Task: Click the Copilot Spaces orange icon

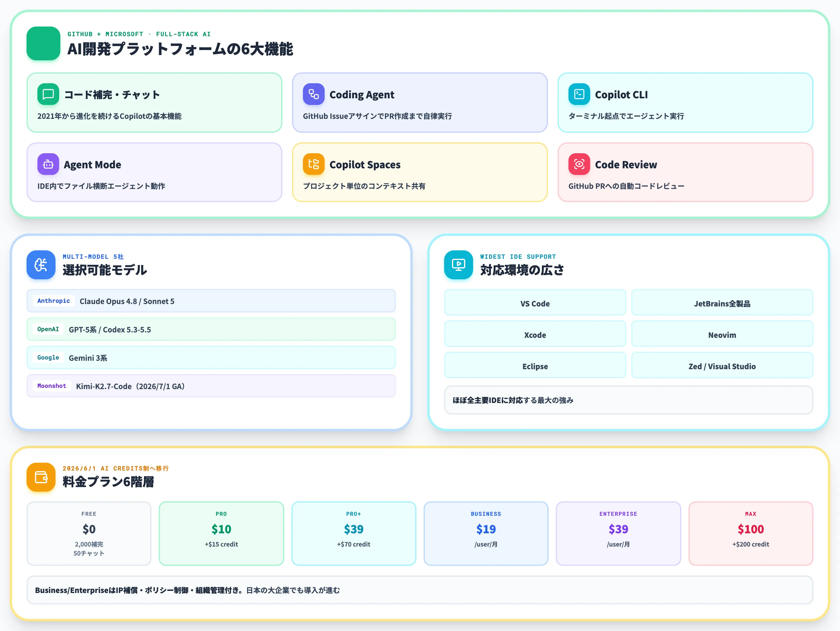Action: [x=313, y=164]
